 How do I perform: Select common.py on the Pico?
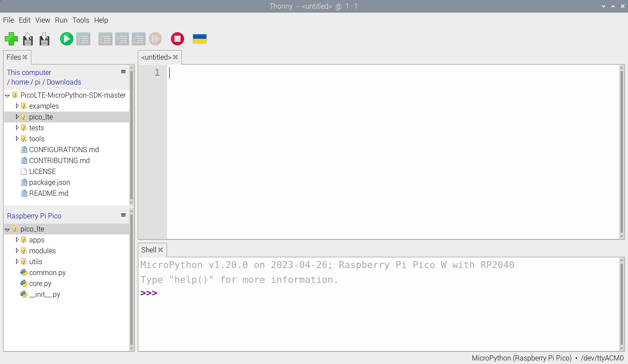click(47, 272)
